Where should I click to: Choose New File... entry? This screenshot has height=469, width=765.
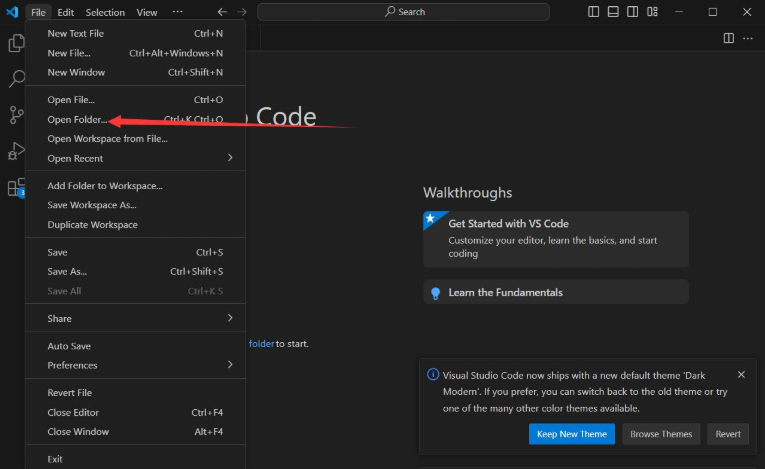(135, 53)
